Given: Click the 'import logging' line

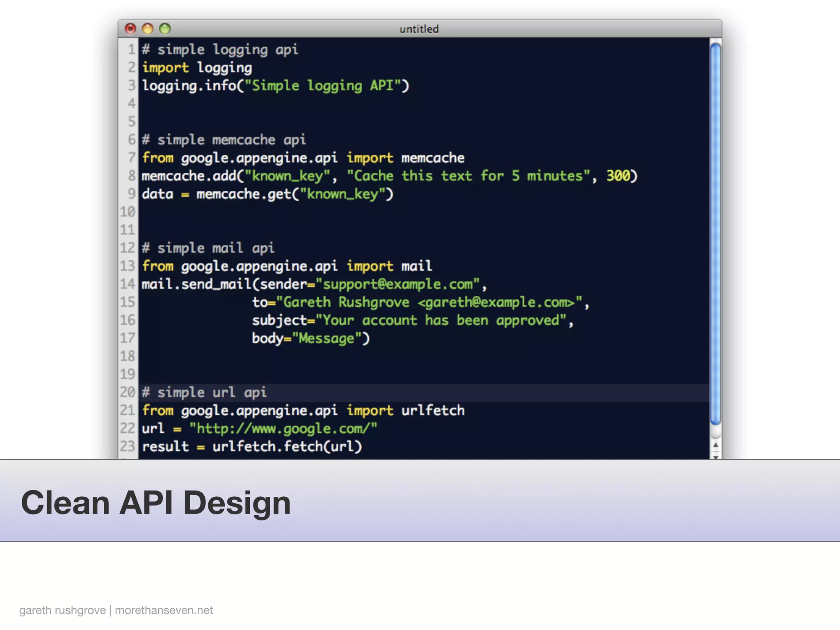Looking at the screenshot, I should coord(197,68).
